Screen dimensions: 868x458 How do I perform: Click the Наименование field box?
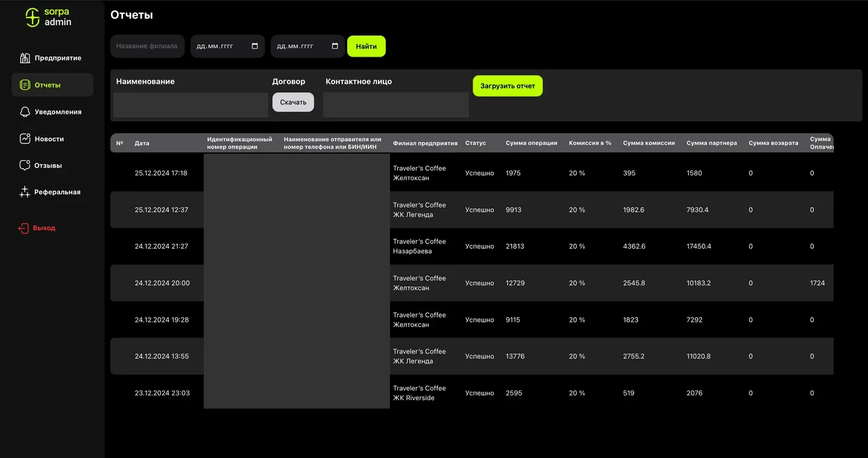pyautogui.click(x=190, y=105)
